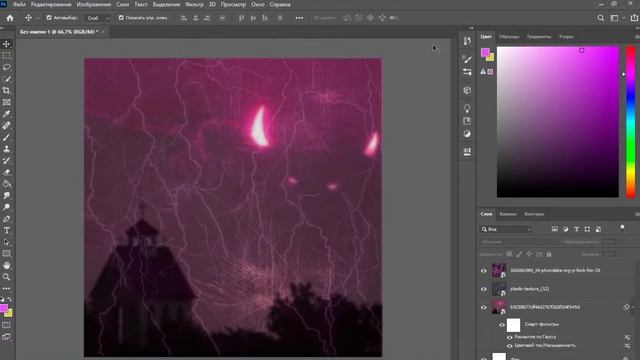Open the layer kind filter dropdown
This screenshot has width=640, height=360.
point(506,229)
